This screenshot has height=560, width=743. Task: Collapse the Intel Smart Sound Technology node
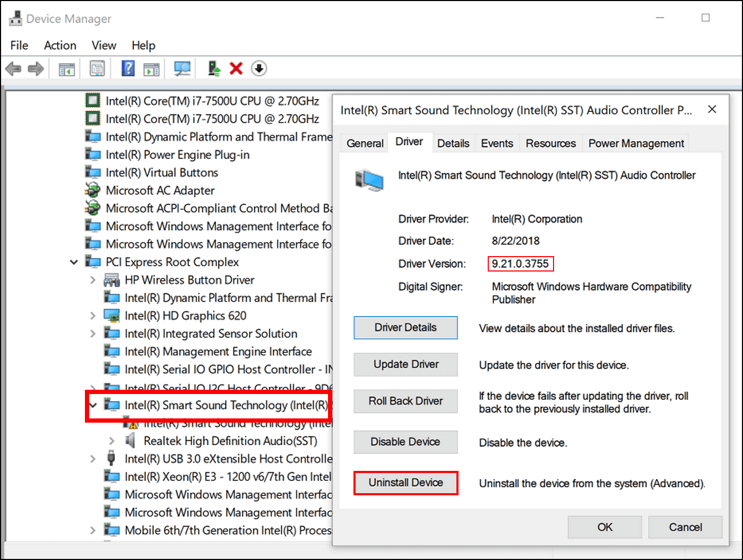pos(93,405)
